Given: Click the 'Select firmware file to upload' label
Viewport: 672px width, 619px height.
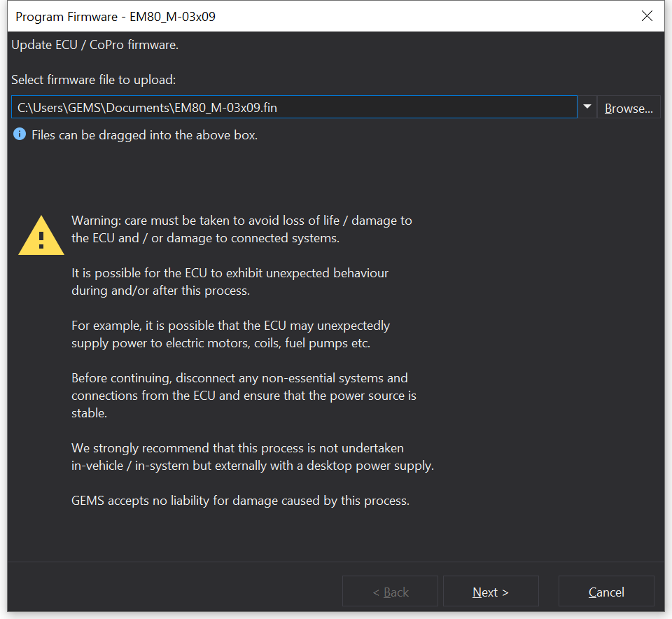Looking at the screenshot, I should [x=94, y=80].
